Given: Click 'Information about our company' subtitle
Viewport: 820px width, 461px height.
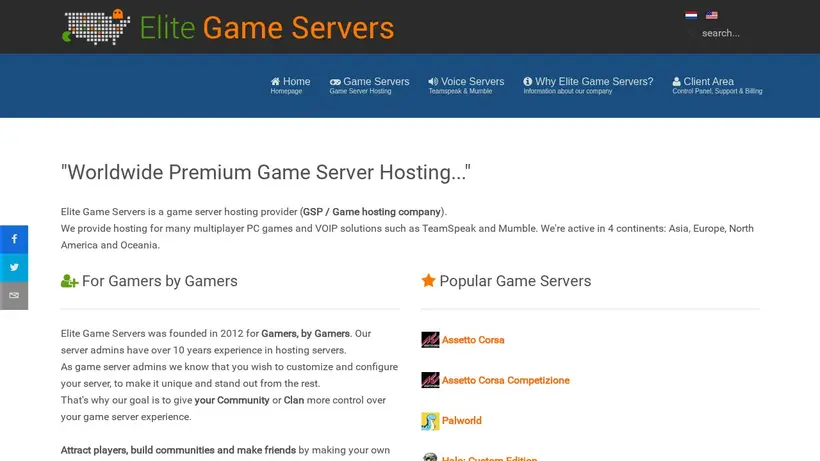Looking at the screenshot, I should coord(567,91).
